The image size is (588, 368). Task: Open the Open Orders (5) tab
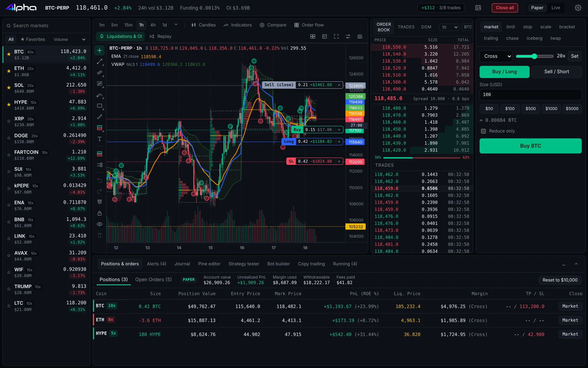[x=153, y=280]
